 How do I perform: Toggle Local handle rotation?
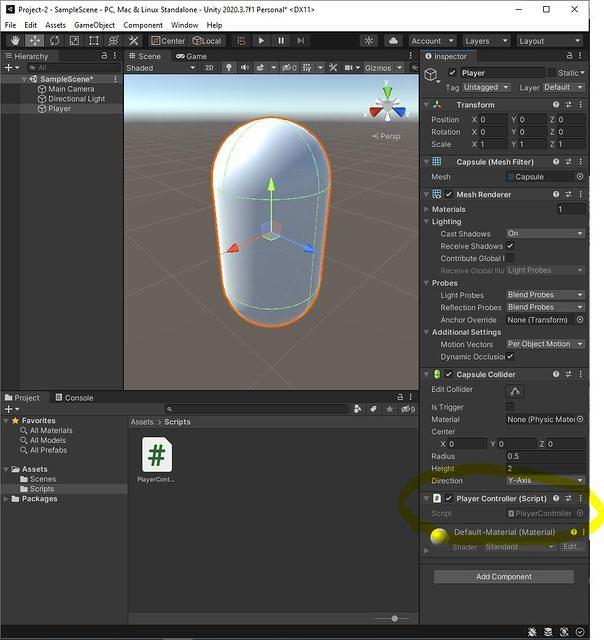pos(207,41)
